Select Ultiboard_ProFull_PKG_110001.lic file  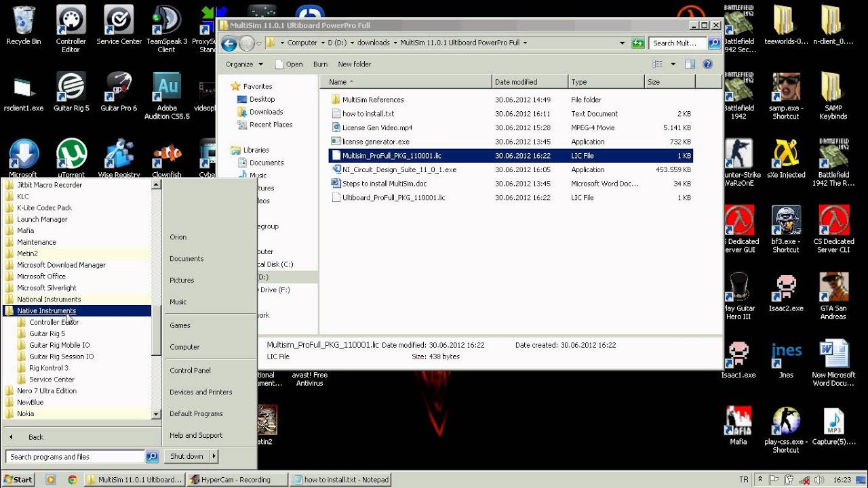point(393,198)
